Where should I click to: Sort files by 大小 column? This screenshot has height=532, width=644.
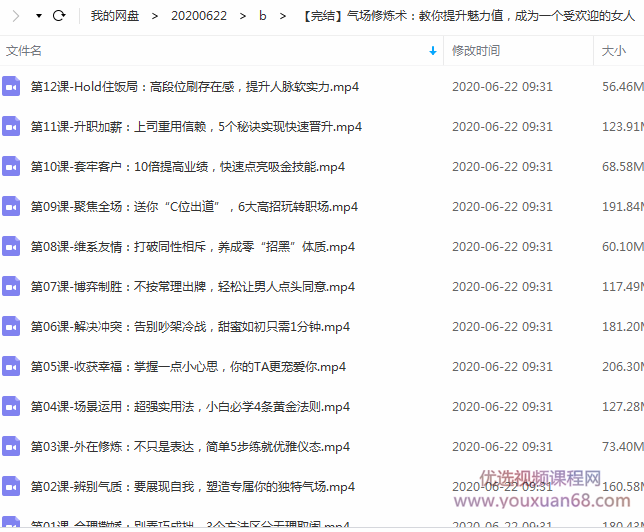tap(613, 50)
